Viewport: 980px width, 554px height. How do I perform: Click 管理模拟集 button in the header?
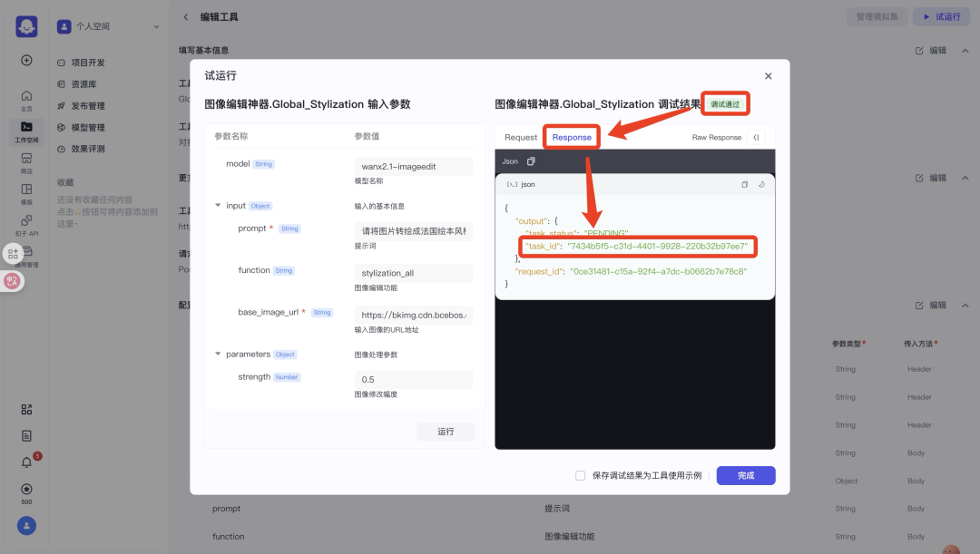(877, 17)
